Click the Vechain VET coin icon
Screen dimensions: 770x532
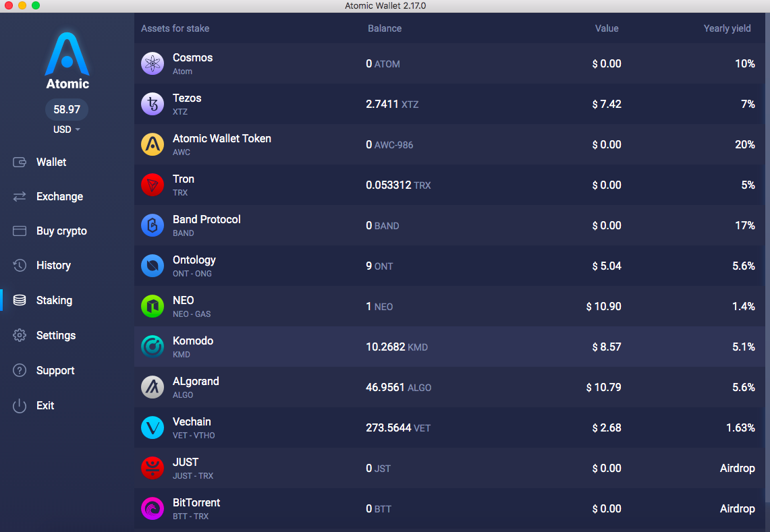point(153,427)
